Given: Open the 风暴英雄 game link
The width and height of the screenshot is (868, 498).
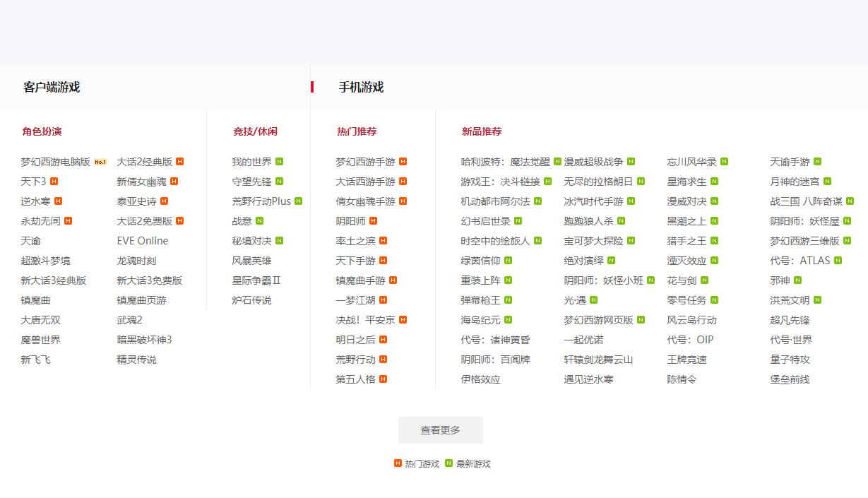Looking at the screenshot, I should tap(252, 261).
